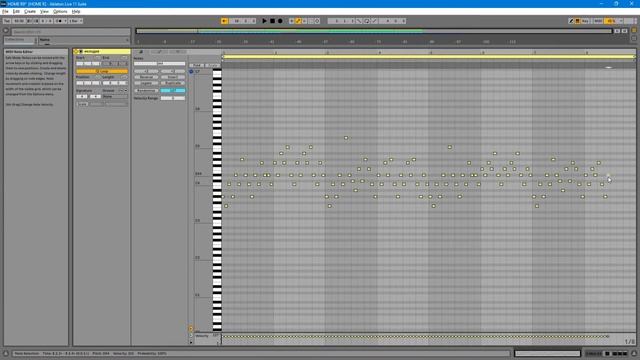Open the Edit menu
This screenshot has height=360, width=640.
point(16,11)
